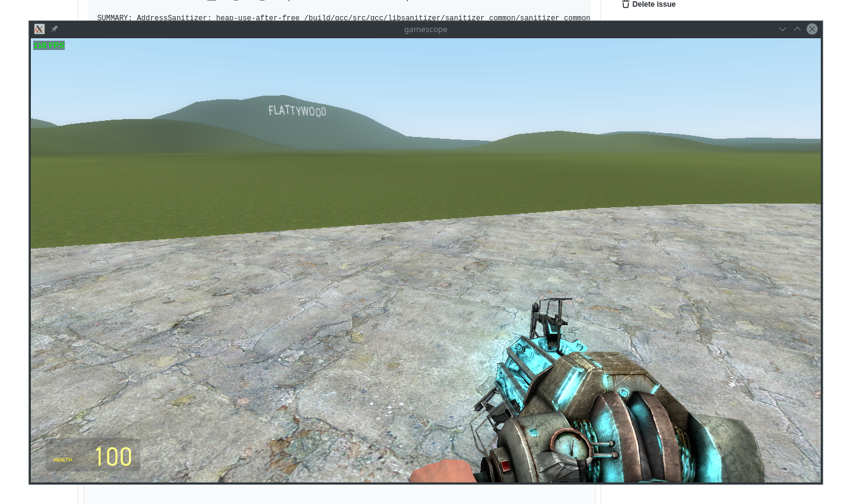Click the center of the gamescope titlebar
843x504 pixels.
426,29
